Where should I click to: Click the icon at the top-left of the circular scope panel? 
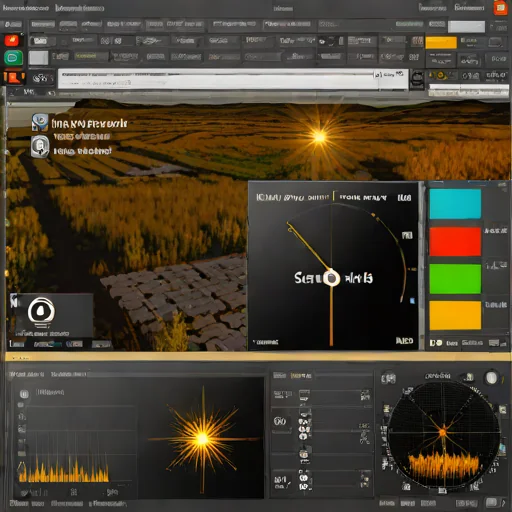tap(388, 379)
